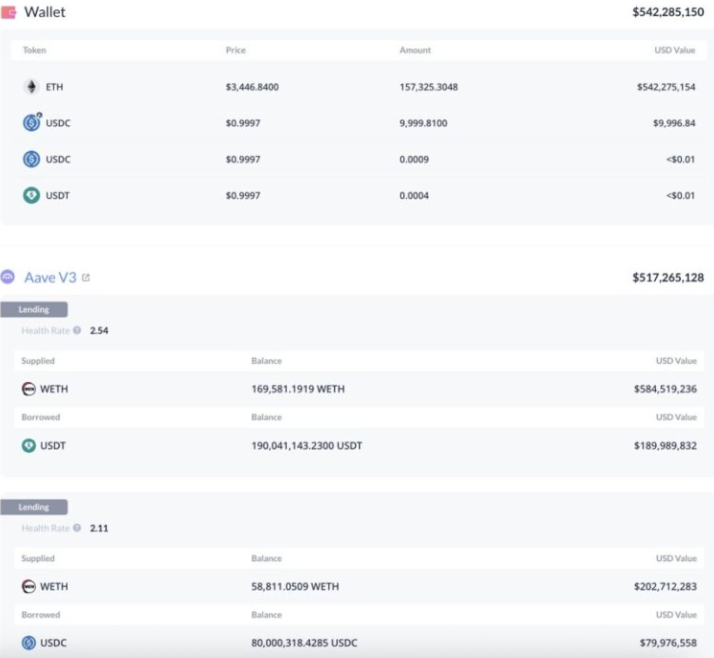This screenshot has width=714, height=658.
Task: Click the WETH icon in the 58,811.0509 row
Action: pos(29,586)
